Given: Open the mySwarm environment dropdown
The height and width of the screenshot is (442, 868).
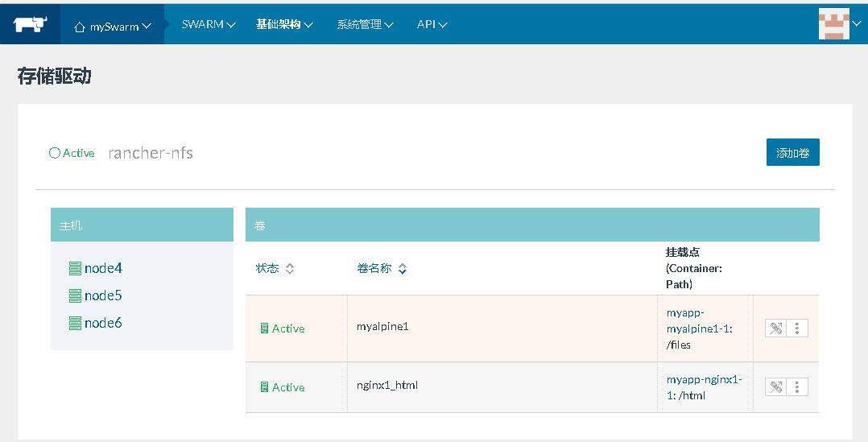Looking at the screenshot, I should pos(113,26).
